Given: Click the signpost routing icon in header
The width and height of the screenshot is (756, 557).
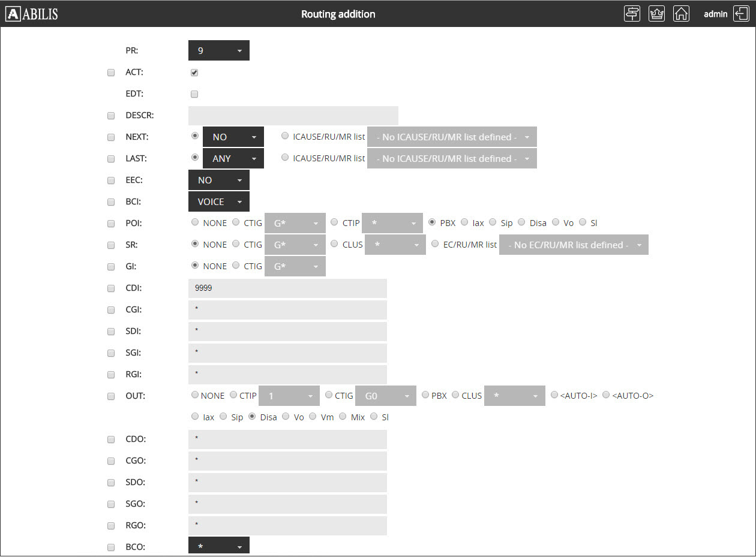Looking at the screenshot, I should 632,14.
